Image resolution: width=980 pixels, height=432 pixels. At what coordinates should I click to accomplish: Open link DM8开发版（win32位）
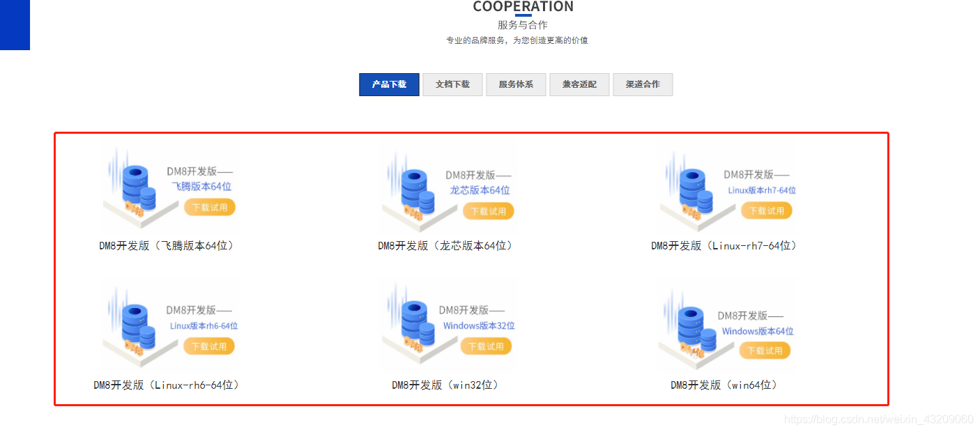point(447,385)
